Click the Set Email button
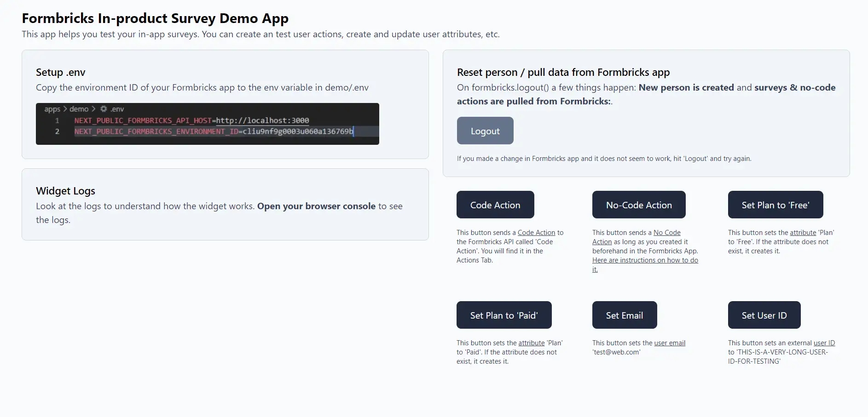Image resolution: width=868 pixels, height=417 pixels. (625, 315)
